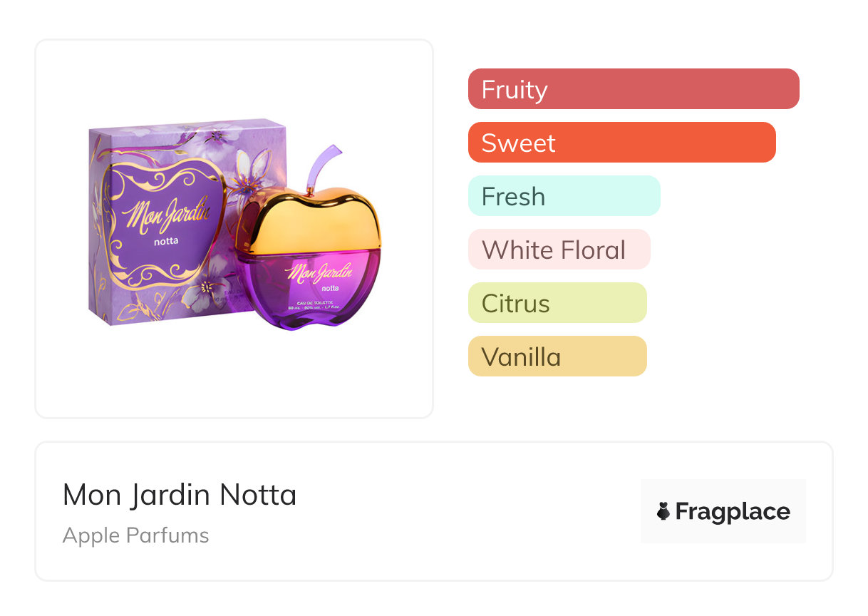
Task: Click the purple stem on the bottle
Action: point(322,166)
